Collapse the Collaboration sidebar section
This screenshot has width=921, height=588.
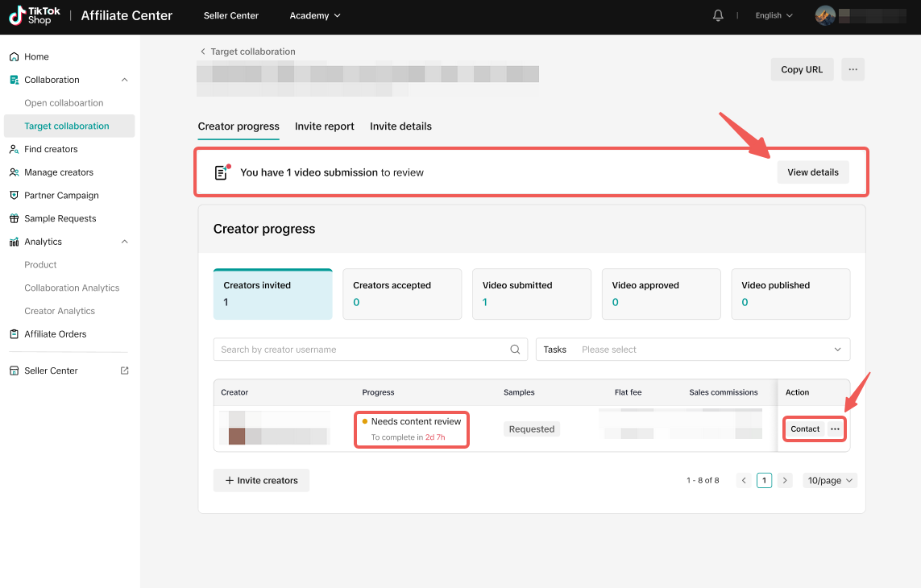click(124, 80)
